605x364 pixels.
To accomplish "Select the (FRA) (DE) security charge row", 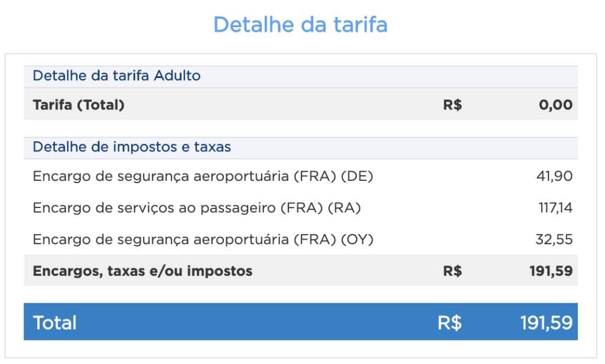I will [301, 176].
